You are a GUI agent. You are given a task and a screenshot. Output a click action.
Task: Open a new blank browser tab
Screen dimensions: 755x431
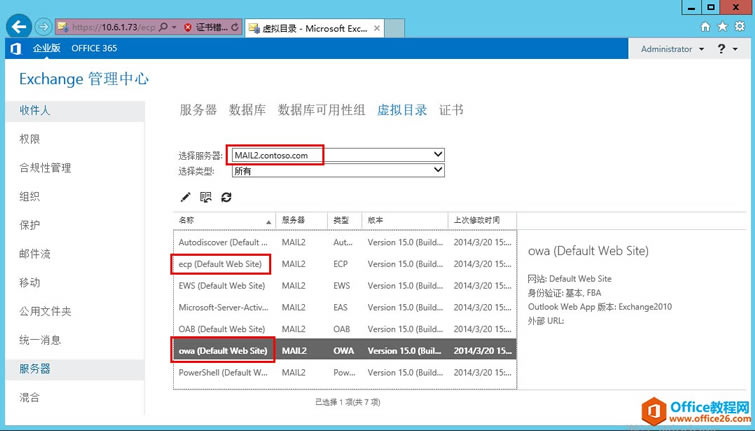(x=394, y=28)
